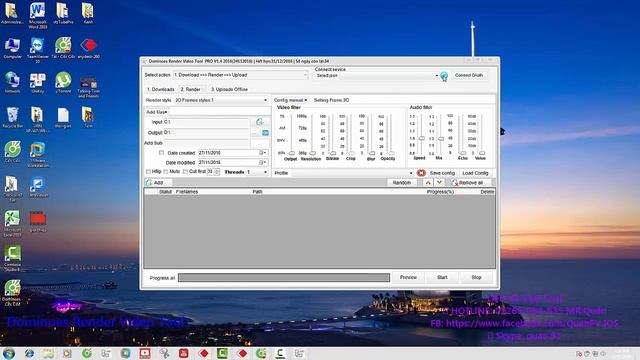Screen dimensions: 640x360
Task: Click the Filenames column header
Action: point(187,192)
